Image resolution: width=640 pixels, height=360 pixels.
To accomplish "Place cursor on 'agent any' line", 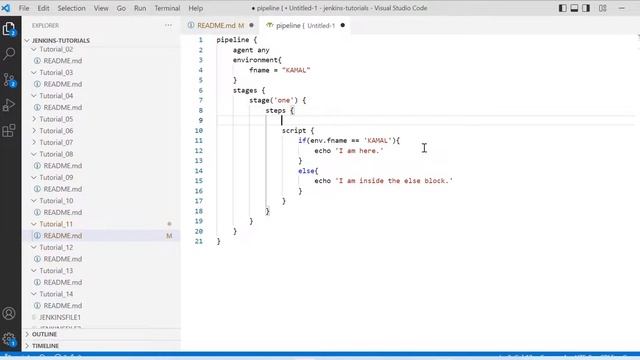I will [x=251, y=50].
